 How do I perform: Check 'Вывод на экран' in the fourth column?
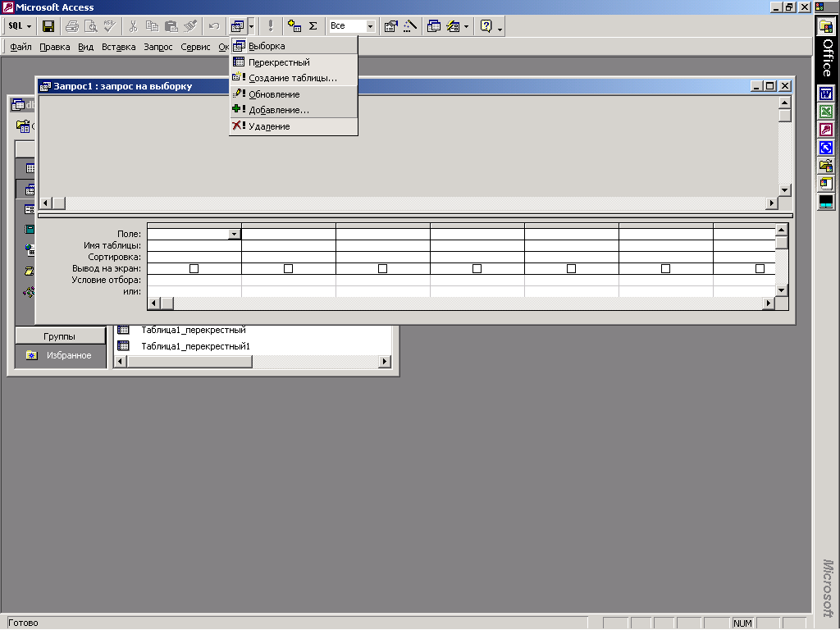[x=477, y=268]
